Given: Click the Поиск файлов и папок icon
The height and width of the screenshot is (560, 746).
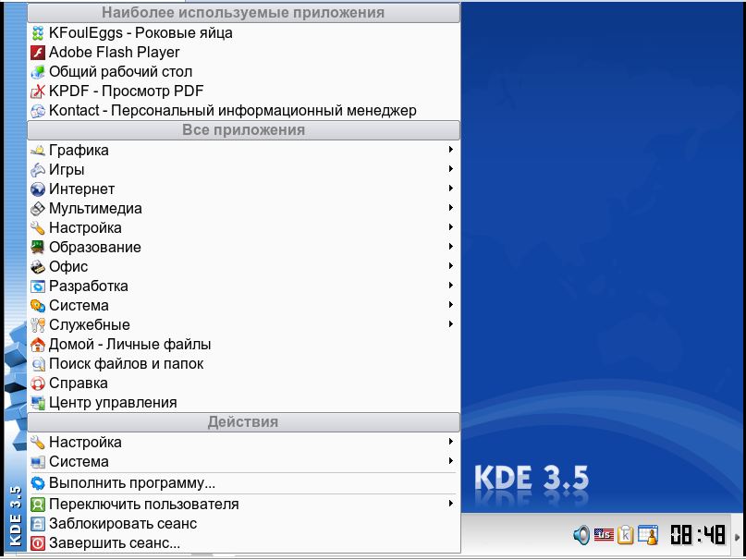Looking at the screenshot, I should [x=38, y=364].
